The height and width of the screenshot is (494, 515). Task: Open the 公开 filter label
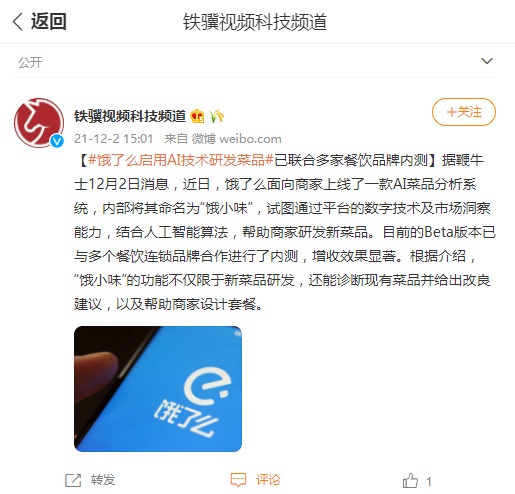point(30,62)
